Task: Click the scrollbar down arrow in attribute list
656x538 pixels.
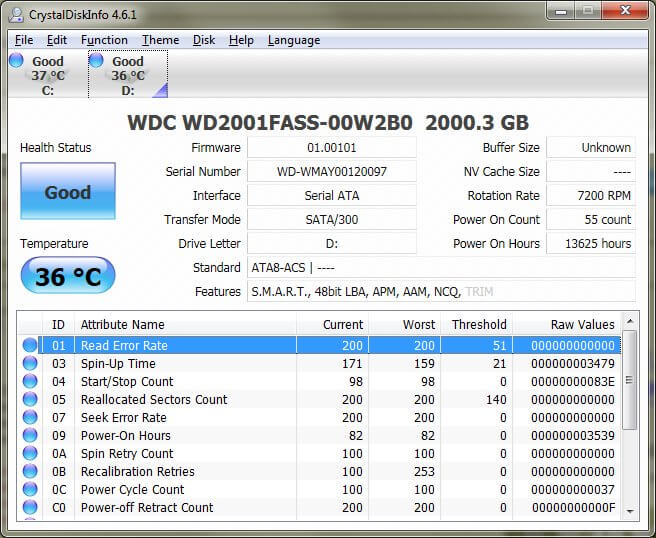Action: (629, 510)
